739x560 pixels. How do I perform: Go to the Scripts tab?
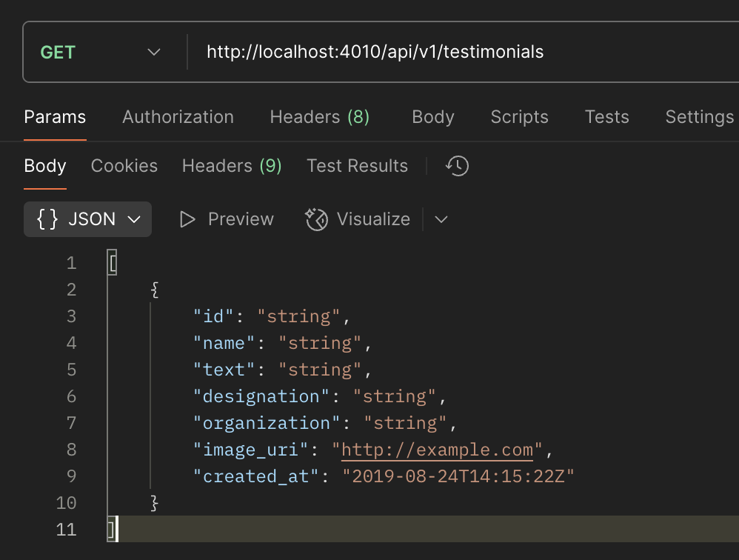pyautogui.click(x=519, y=117)
